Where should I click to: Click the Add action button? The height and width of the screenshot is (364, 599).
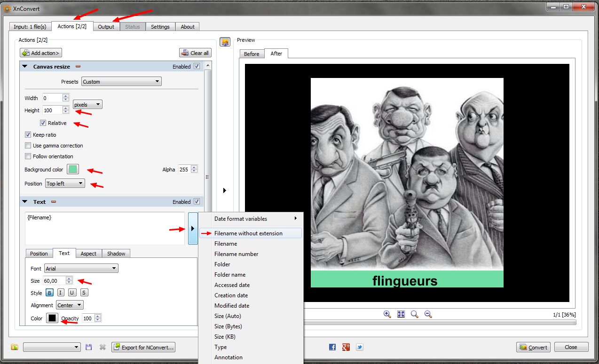[41, 53]
